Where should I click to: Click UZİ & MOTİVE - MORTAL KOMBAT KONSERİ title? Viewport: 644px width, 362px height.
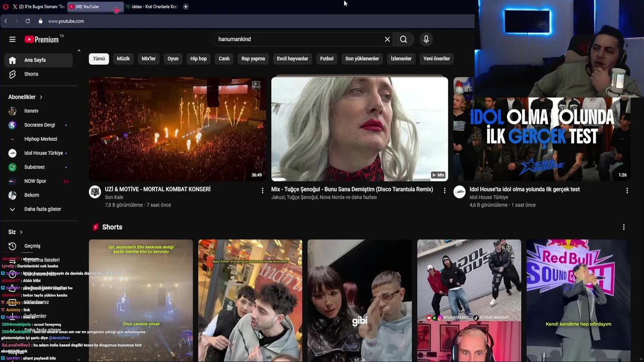[157, 190]
